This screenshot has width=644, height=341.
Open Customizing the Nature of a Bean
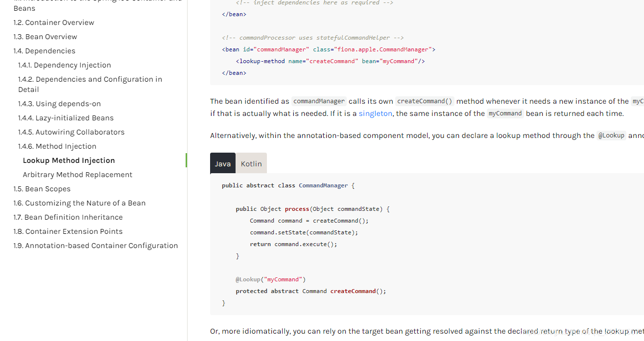(x=79, y=203)
